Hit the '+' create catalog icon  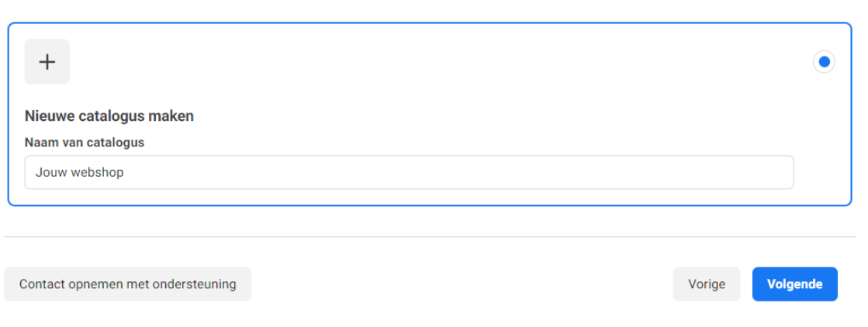coord(47,62)
